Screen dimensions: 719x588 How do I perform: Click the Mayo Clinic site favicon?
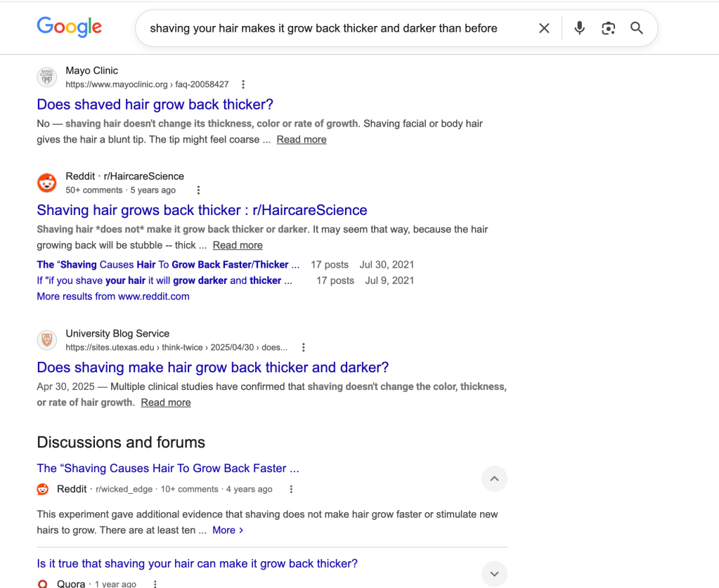47,77
